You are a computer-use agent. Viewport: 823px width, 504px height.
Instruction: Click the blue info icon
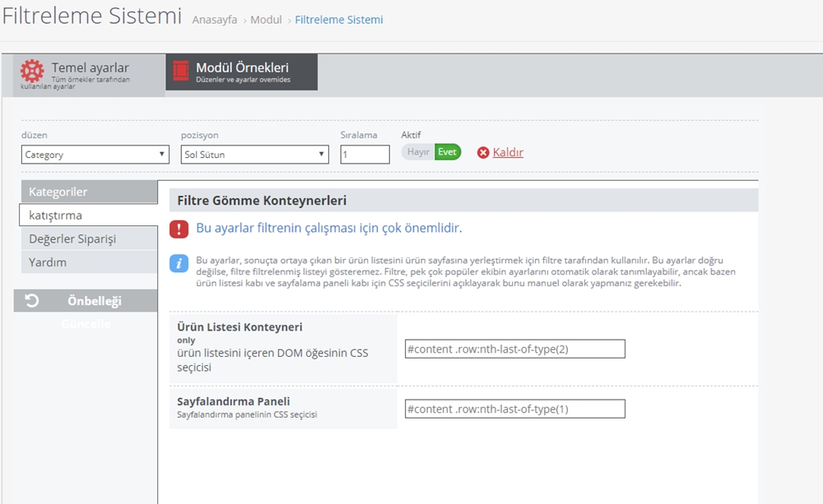tap(179, 263)
